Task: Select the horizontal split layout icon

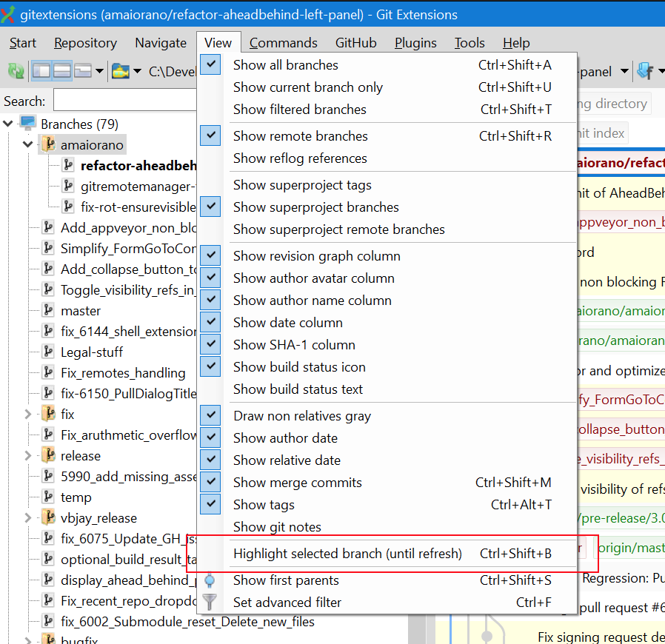Action: tap(62, 70)
